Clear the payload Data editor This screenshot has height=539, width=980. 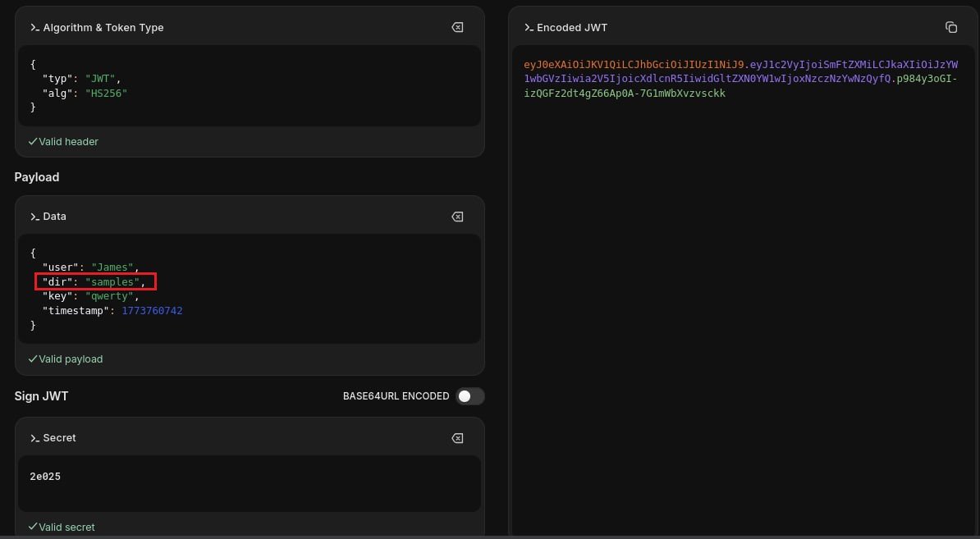457,217
